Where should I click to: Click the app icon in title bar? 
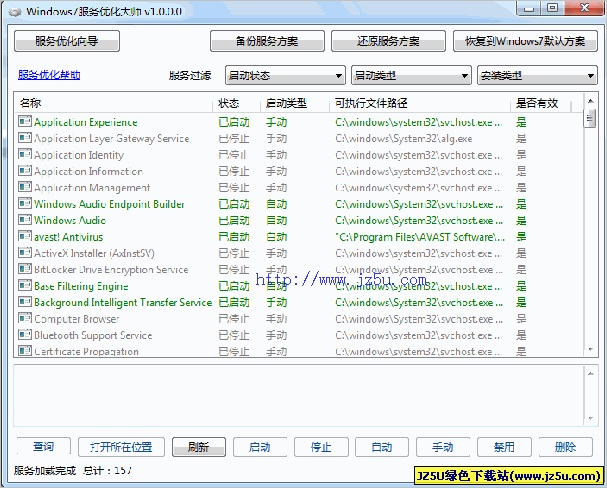click(15, 12)
